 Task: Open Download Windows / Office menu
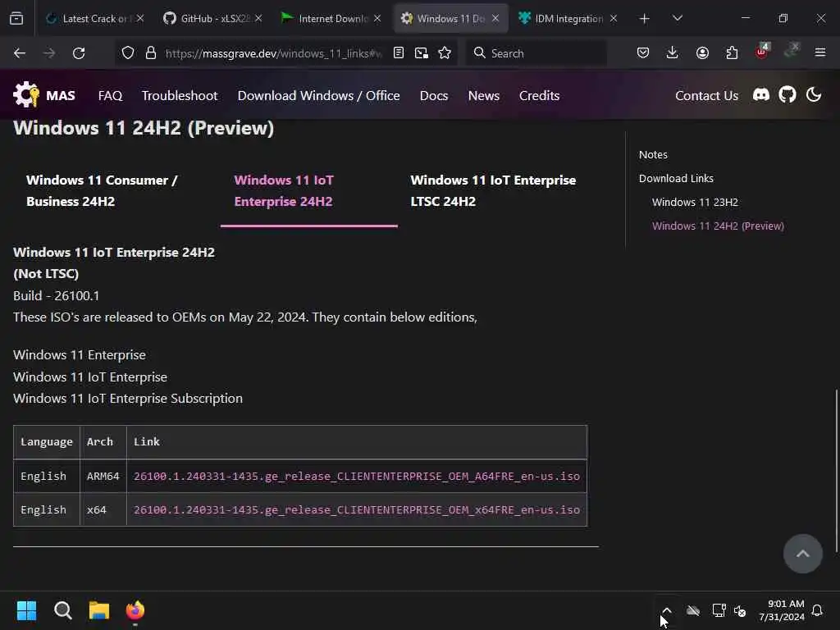pos(319,95)
